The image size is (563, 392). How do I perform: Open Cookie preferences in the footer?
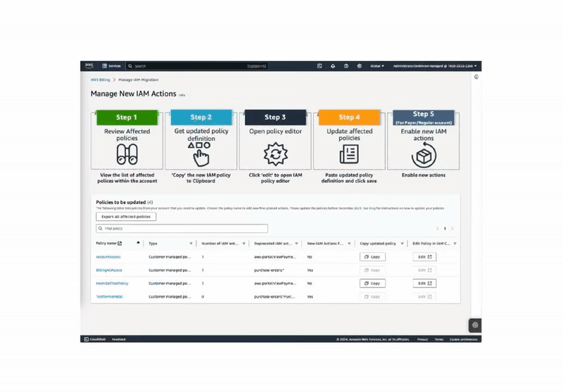464,339
